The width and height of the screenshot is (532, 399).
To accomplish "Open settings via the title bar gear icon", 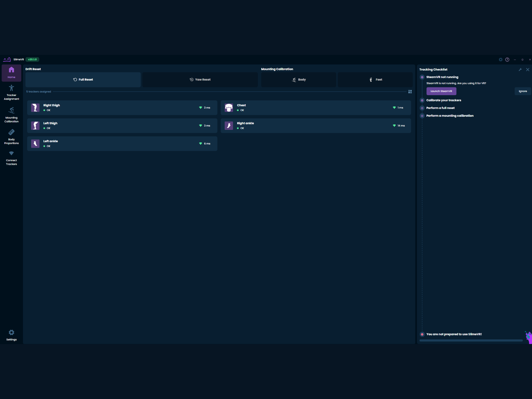I will [x=500, y=60].
